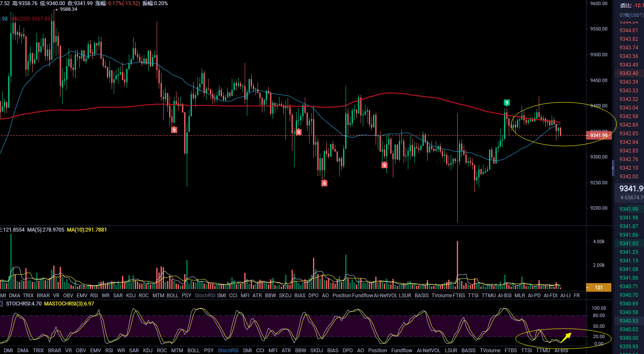Select the DMI tab in the bottom indicator row
This screenshot has height=354, width=644.
(8, 351)
